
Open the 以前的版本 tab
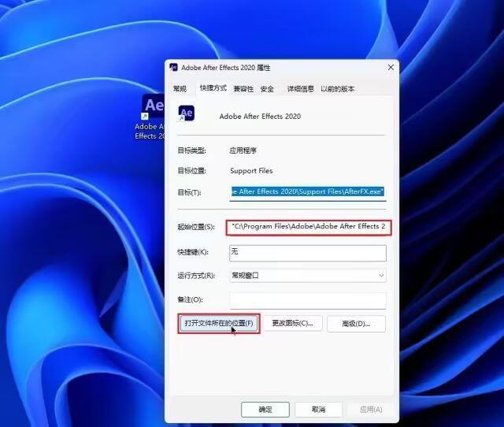pyautogui.click(x=338, y=89)
